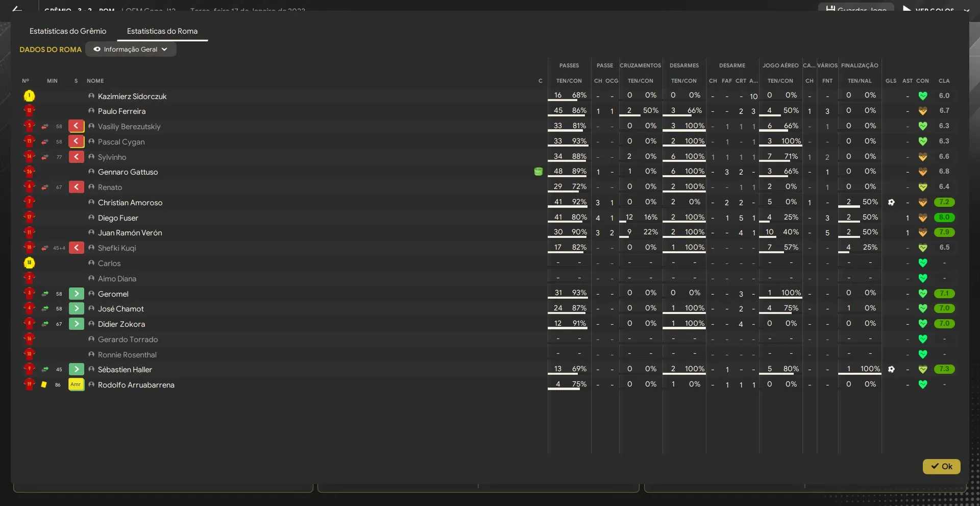Open Aimo Diana player profile

click(x=117, y=278)
